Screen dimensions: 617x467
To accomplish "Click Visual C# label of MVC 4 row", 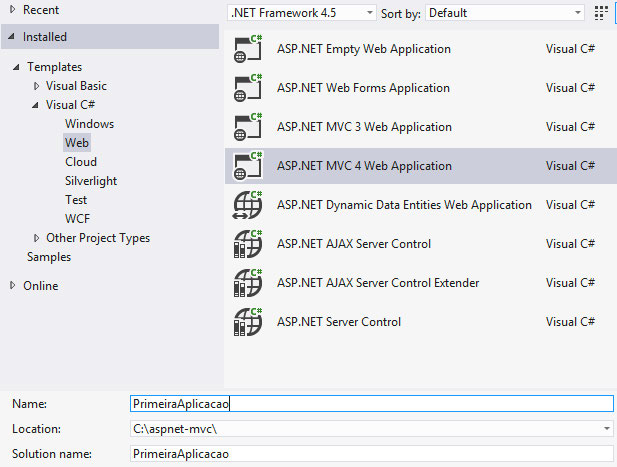I will [570, 166].
